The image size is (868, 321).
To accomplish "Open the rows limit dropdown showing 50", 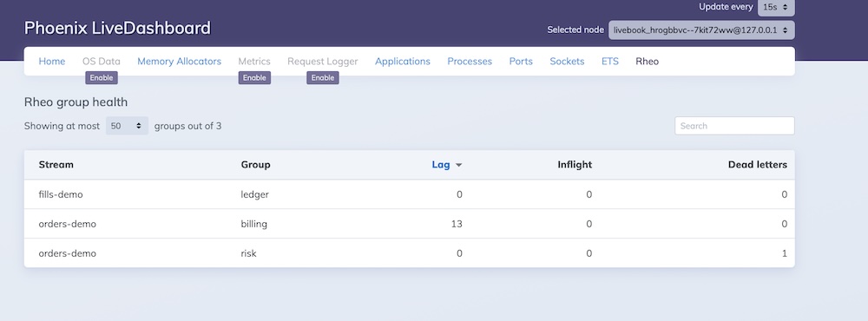I will click(x=127, y=126).
